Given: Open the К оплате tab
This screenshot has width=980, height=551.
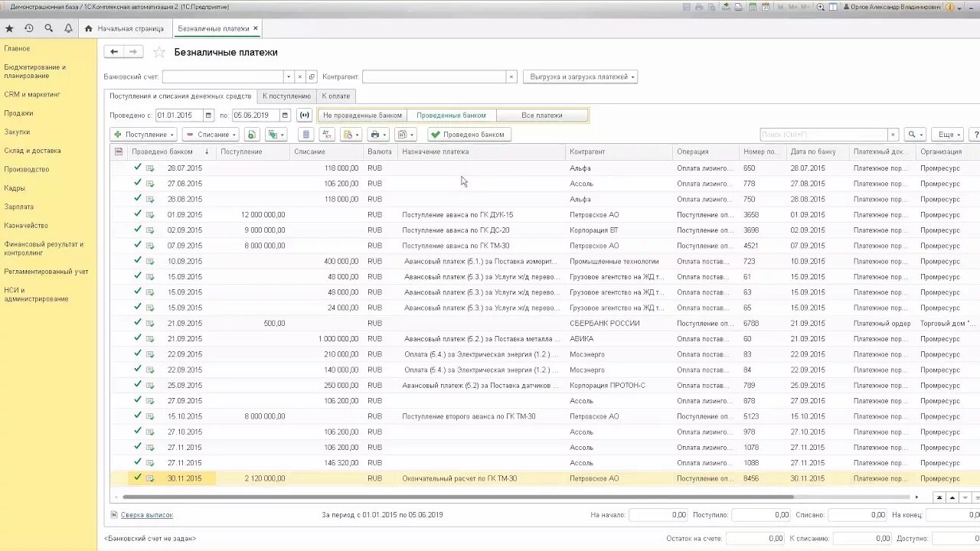Looking at the screenshot, I should coord(335,96).
